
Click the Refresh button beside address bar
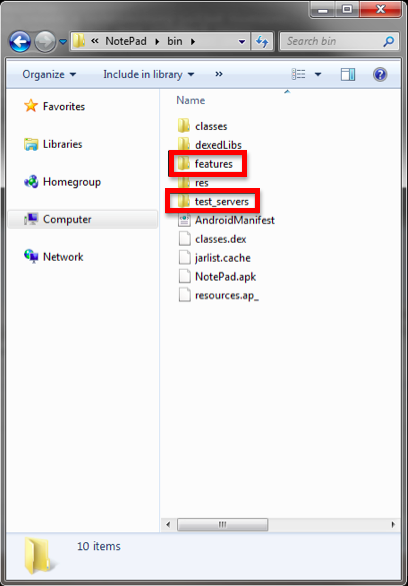pos(262,41)
